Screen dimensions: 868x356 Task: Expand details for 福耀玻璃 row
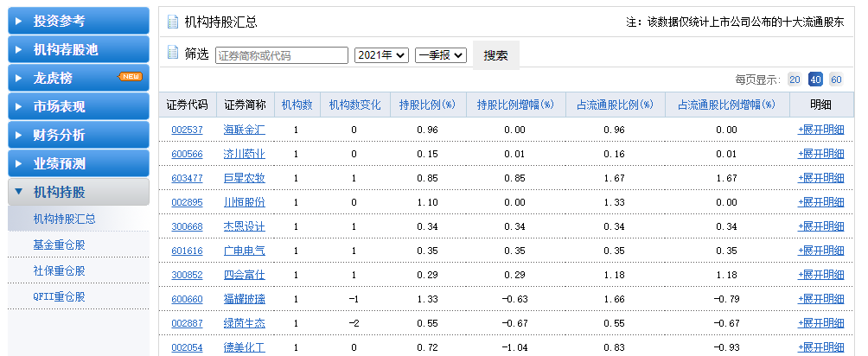click(821, 300)
